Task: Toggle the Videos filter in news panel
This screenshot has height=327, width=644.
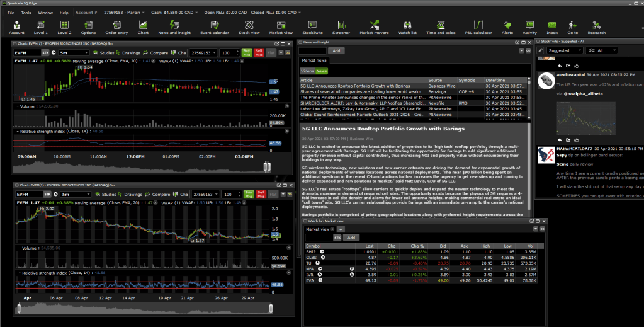Action: click(307, 71)
